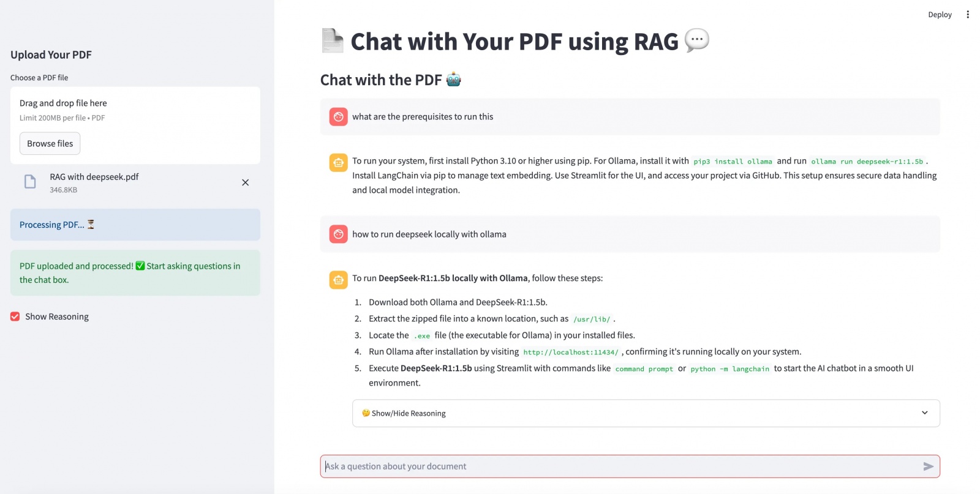Remove RAG with deepseek.pdf with the X

pyautogui.click(x=245, y=182)
